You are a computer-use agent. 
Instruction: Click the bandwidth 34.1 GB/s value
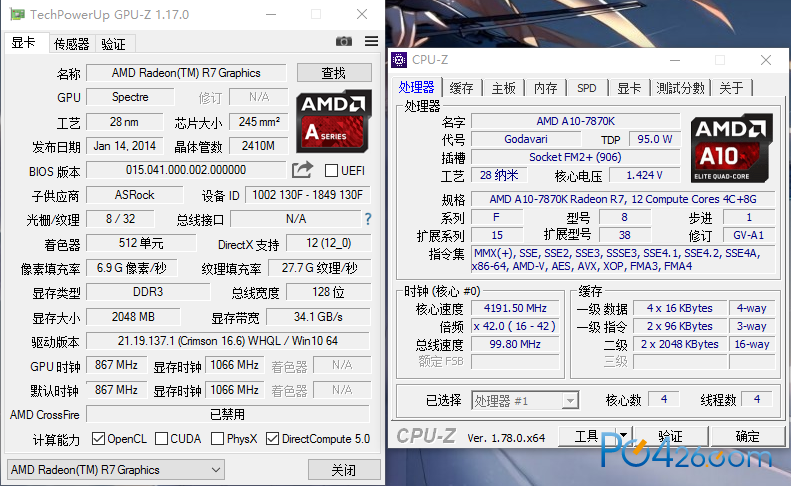point(318,317)
